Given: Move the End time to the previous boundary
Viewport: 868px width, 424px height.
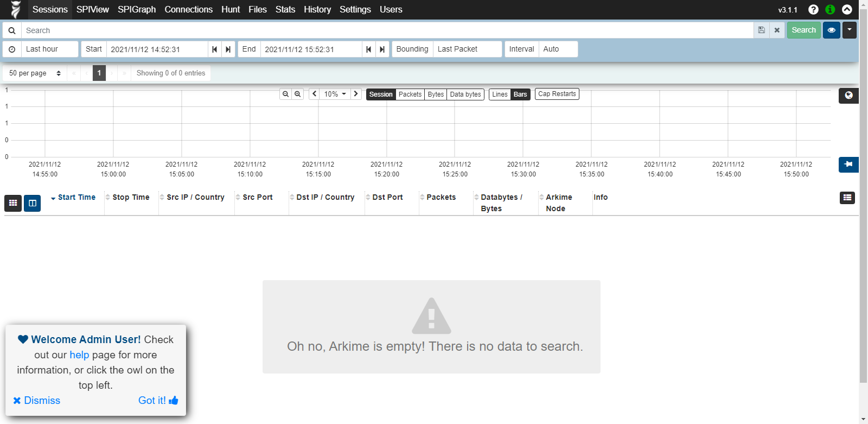Looking at the screenshot, I should point(369,49).
